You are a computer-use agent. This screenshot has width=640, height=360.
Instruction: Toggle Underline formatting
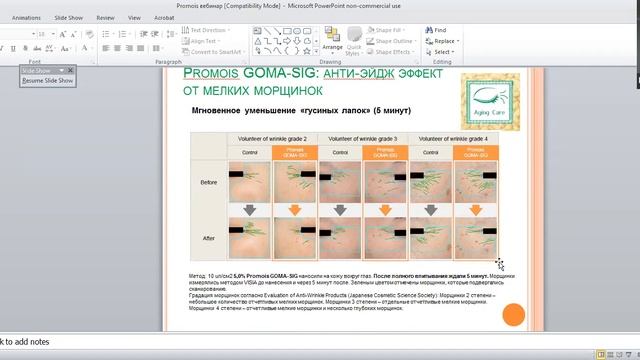(13, 49)
